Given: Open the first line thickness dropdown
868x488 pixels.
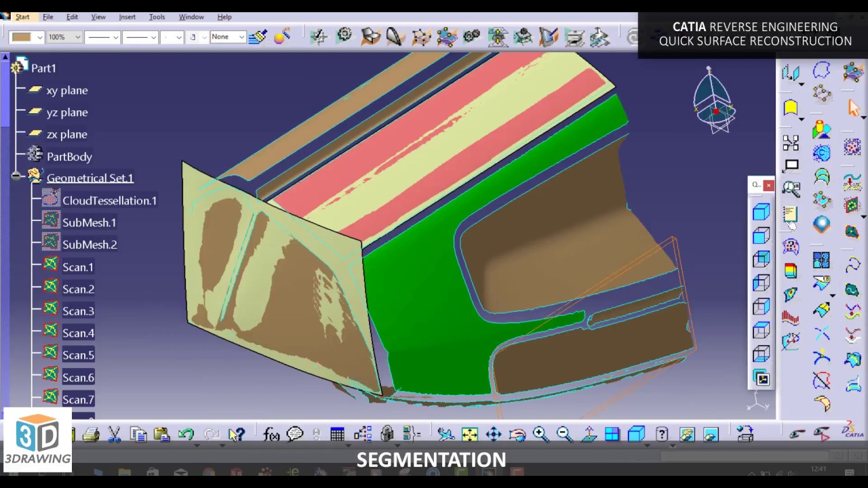Looking at the screenshot, I should click(x=102, y=37).
